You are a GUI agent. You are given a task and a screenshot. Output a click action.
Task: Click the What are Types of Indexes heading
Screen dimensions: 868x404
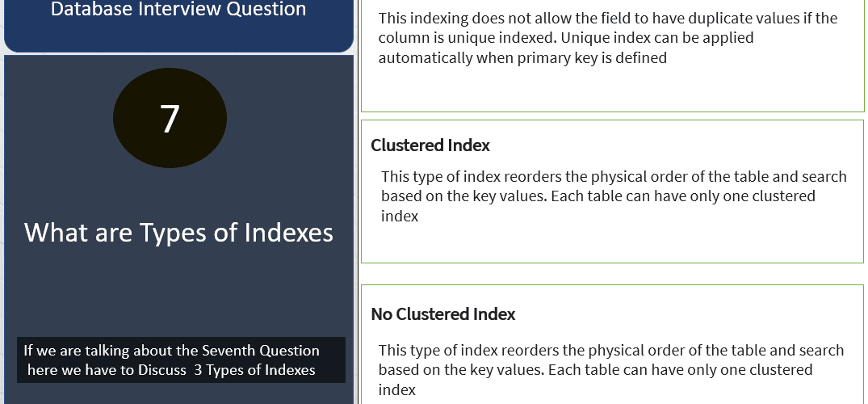[178, 232]
